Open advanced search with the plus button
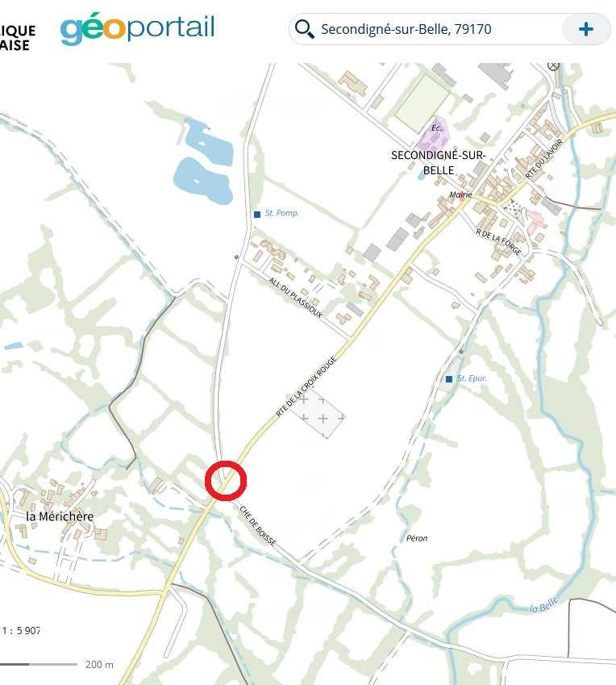This screenshot has width=616, height=685. click(x=585, y=29)
